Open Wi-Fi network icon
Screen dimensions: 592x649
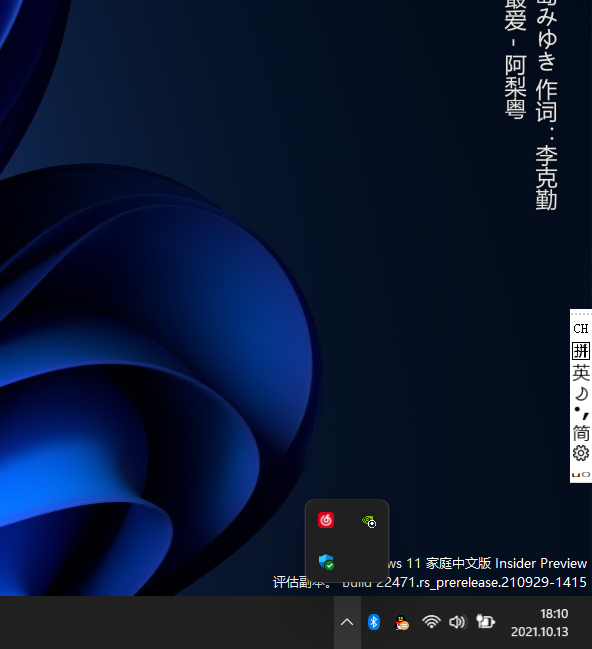431,622
